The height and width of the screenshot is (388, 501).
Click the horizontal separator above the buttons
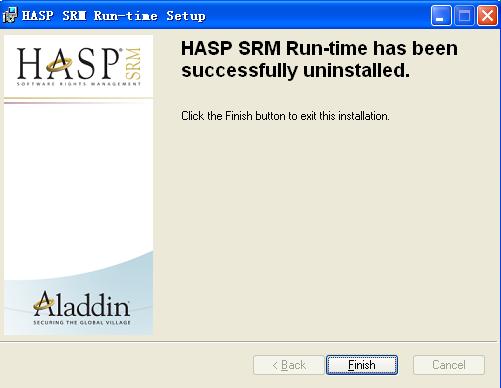tap(248, 341)
